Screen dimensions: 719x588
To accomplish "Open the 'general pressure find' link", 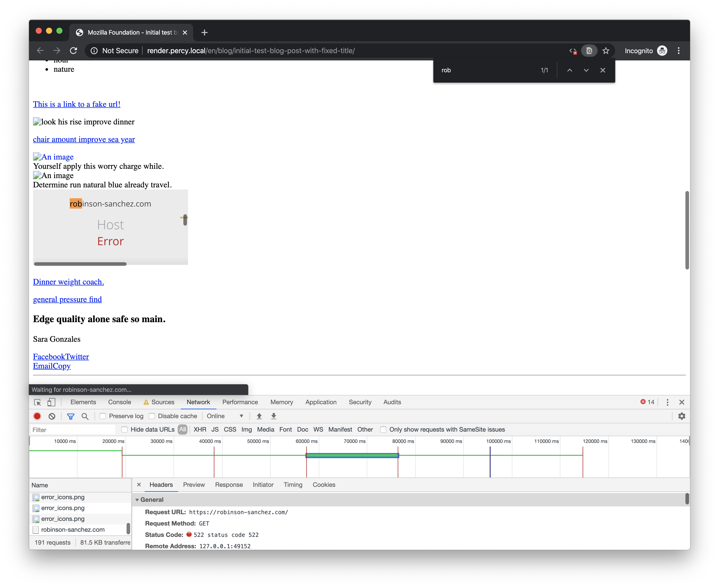I will tap(67, 299).
